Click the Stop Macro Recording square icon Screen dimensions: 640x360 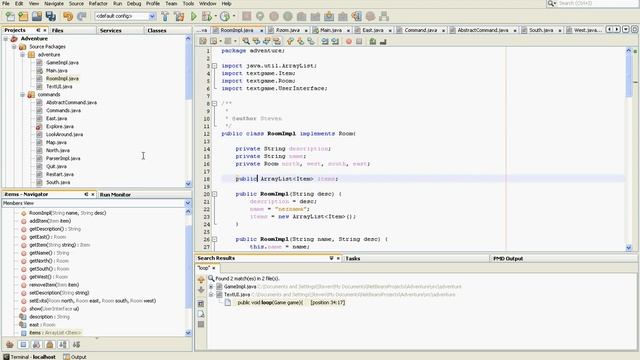click(x=359, y=41)
